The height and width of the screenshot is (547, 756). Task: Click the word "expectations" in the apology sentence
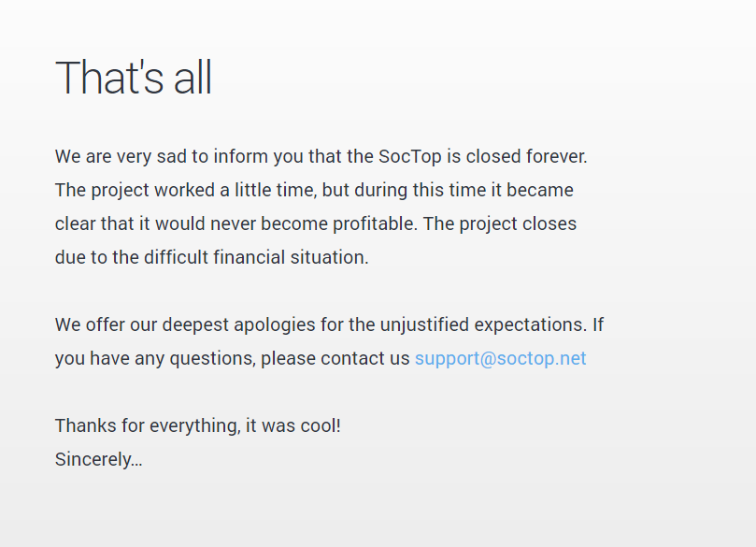[531, 324]
